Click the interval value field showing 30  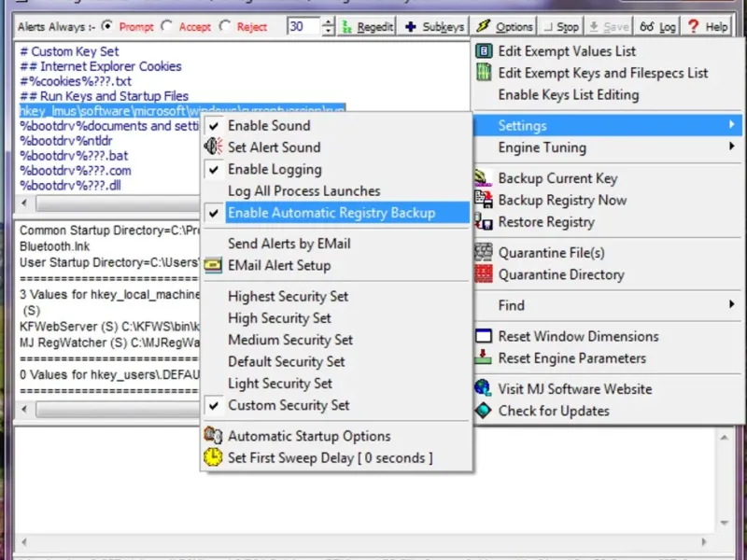tap(303, 26)
